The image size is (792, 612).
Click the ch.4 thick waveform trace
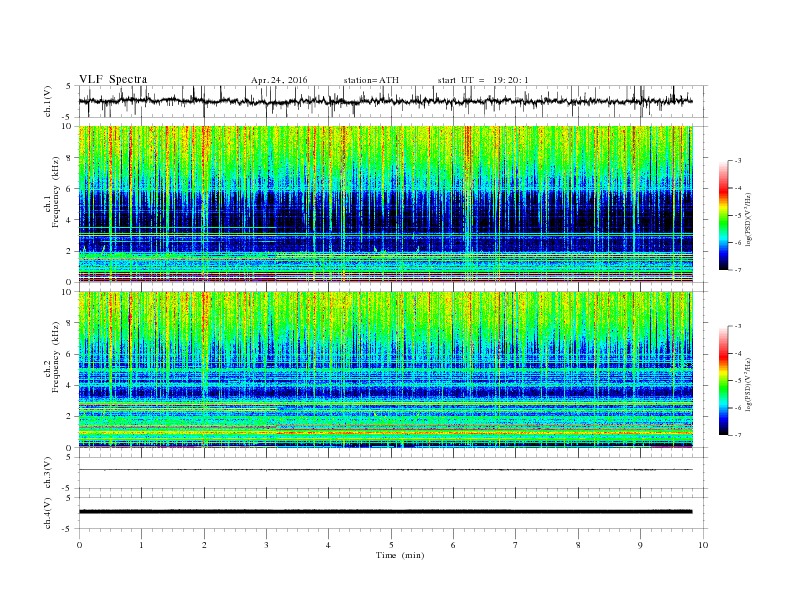point(386,512)
